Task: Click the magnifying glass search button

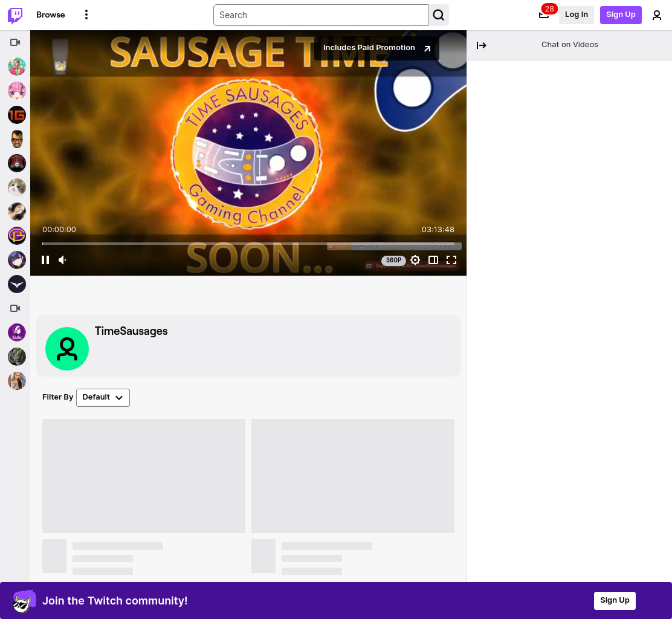Action: coord(438,15)
